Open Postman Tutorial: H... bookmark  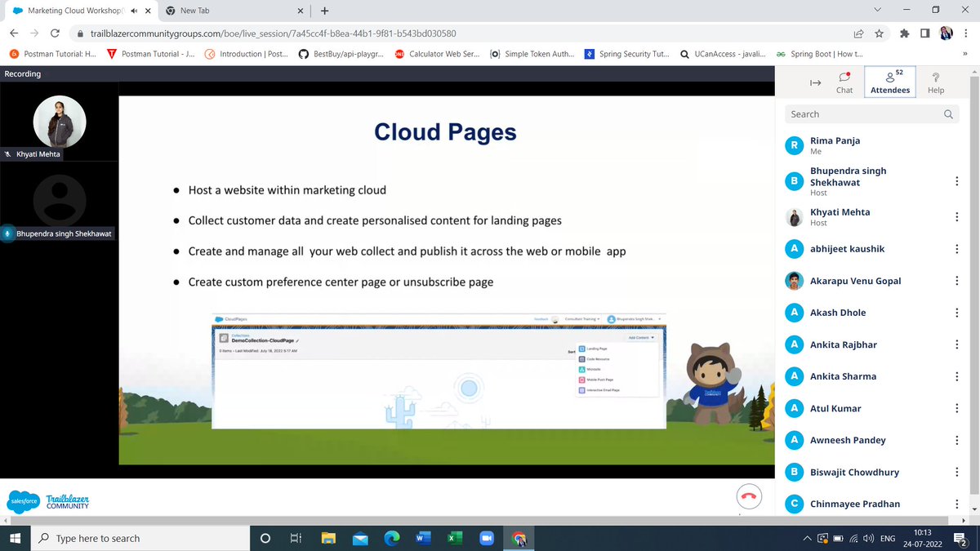click(x=52, y=54)
